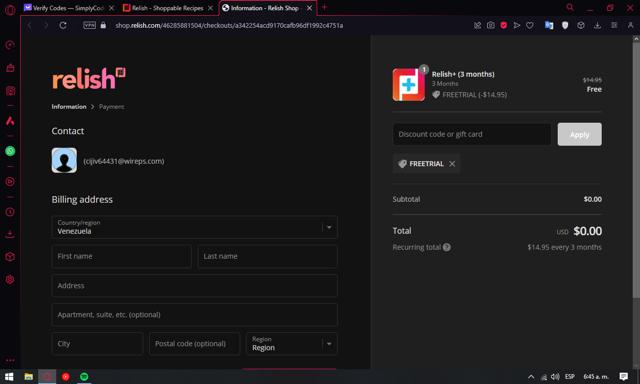This screenshot has width=640, height=384.
Task: Open the red ad-blocker shield icon
Action: pos(504,25)
